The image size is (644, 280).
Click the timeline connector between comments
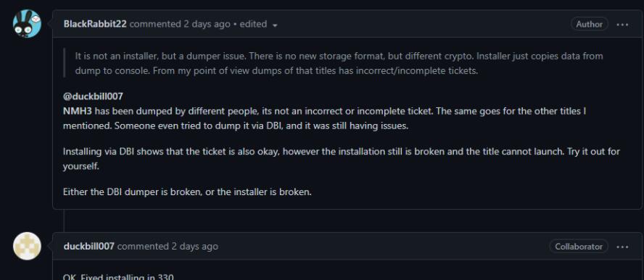[x=65, y=221]
